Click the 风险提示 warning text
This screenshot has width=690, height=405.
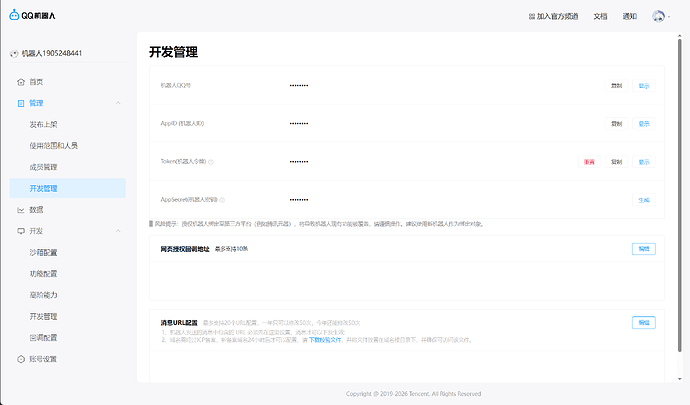(317, 224)
